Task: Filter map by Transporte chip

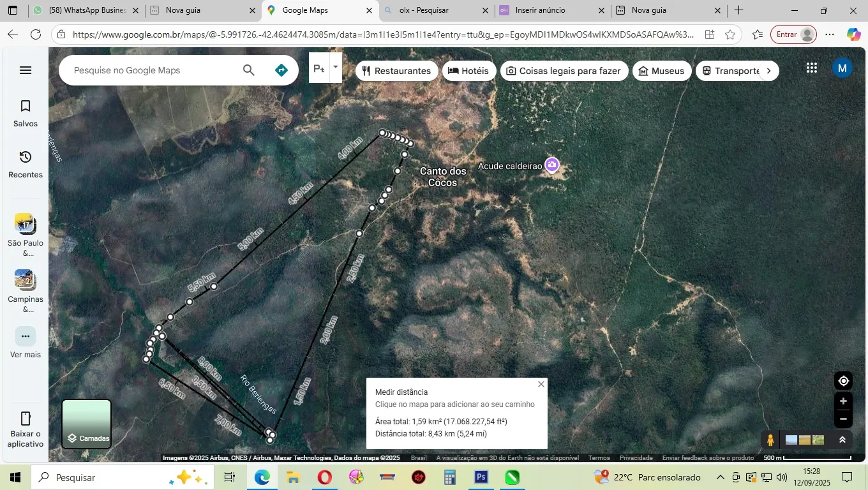Action: [731, 71]
